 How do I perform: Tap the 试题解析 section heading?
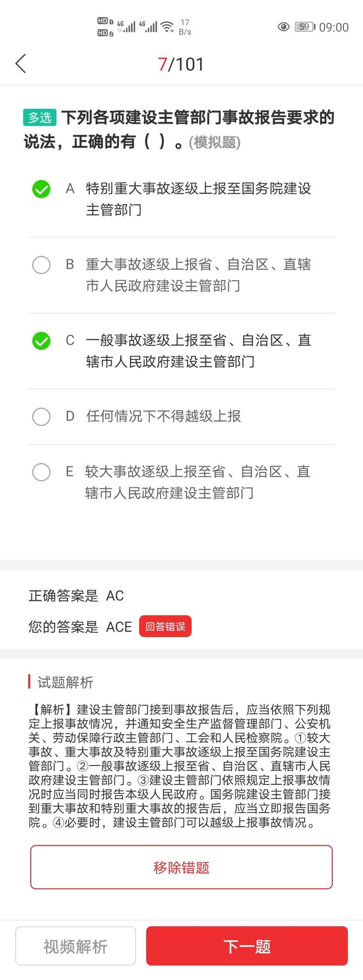[65, 682]
